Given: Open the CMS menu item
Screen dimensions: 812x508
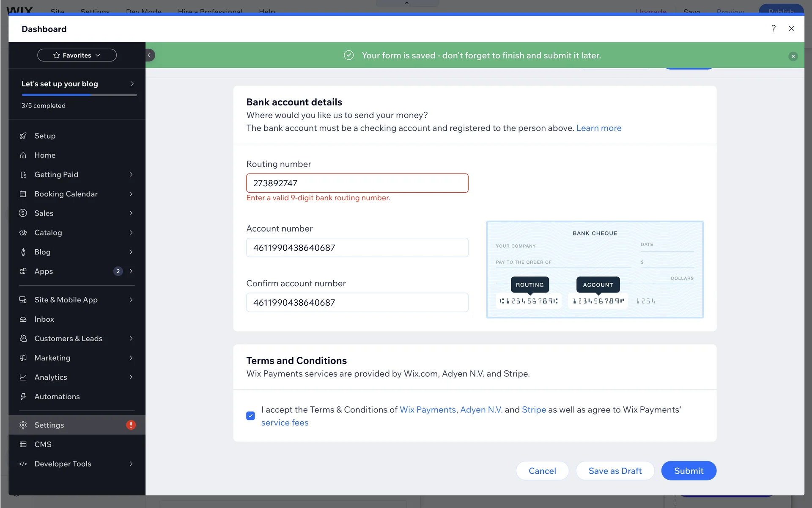Looking at the screenshot, I should click(43, 444).
